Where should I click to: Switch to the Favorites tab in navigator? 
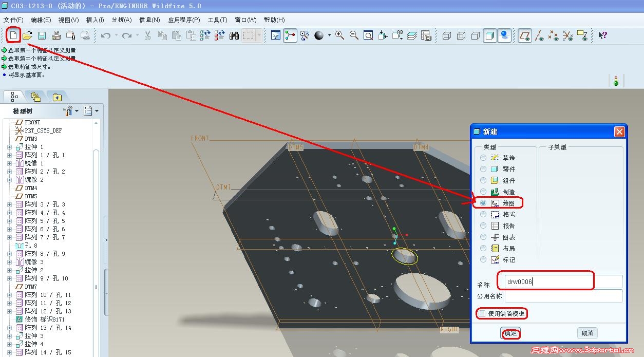[x=57, y=97]
